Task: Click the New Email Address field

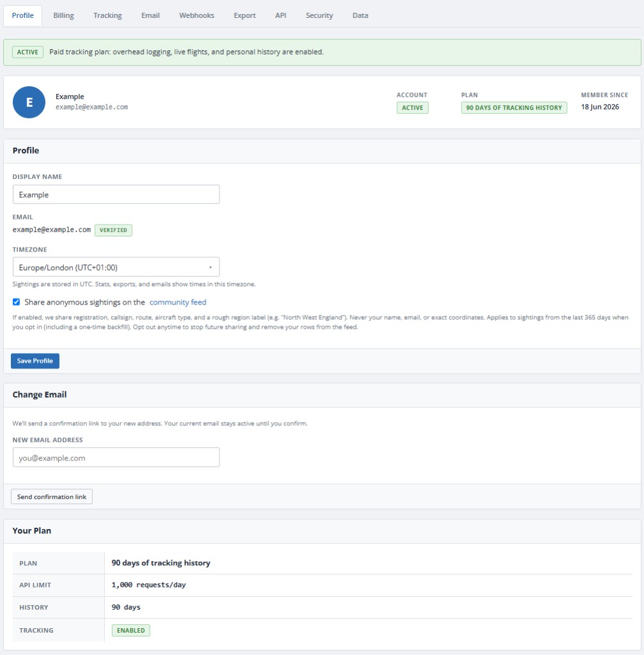Action: tap(116, 457)
